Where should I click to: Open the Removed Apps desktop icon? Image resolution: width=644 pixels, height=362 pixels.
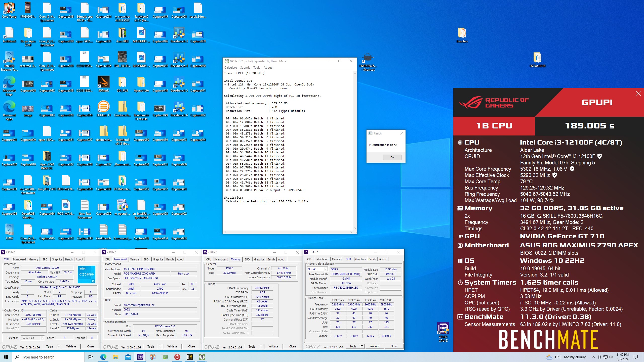click(x=9, y=111)
